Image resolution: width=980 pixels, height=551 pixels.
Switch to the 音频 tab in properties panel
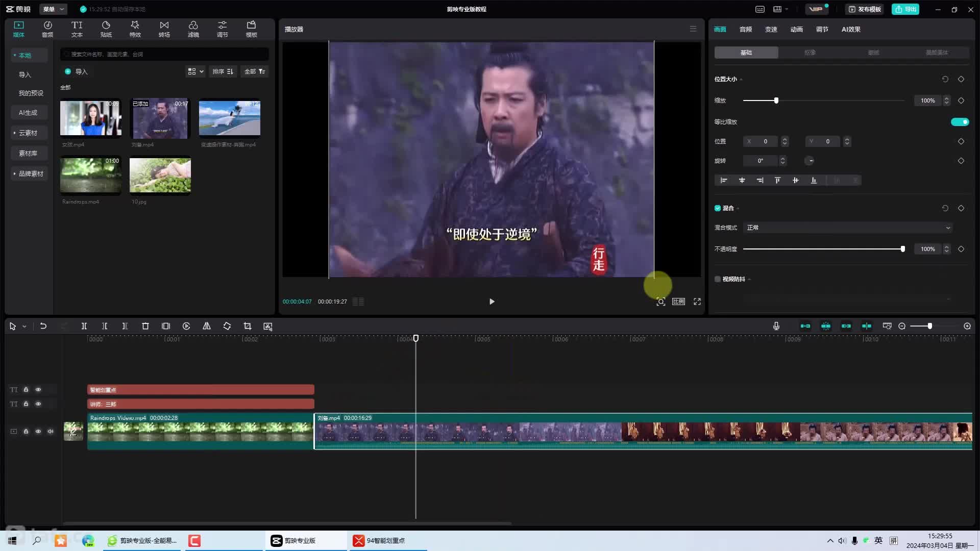point(746,30)
